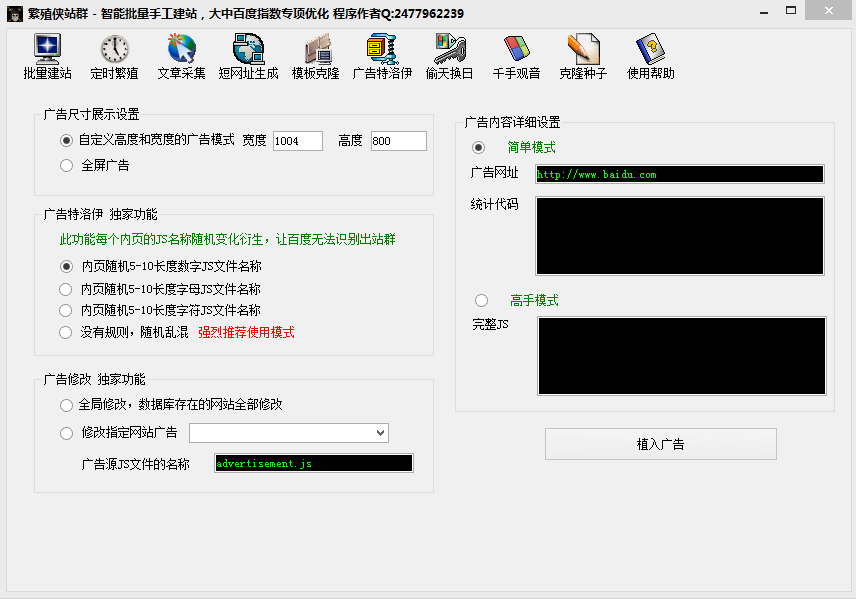The width and height of the screenshot is (856, 599).
Task: Select 自定义高度和宽度的广告模式 radio
Action: click(66, 141)
